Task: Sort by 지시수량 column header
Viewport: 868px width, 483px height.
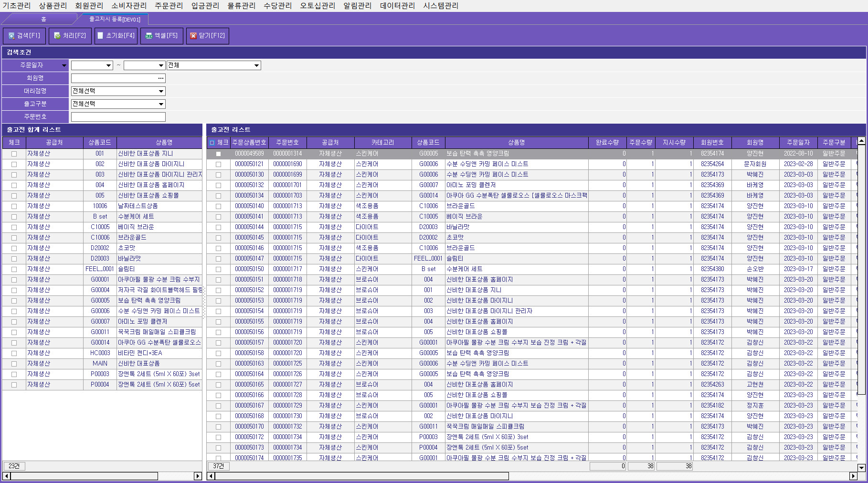Action: pos(674,143)
